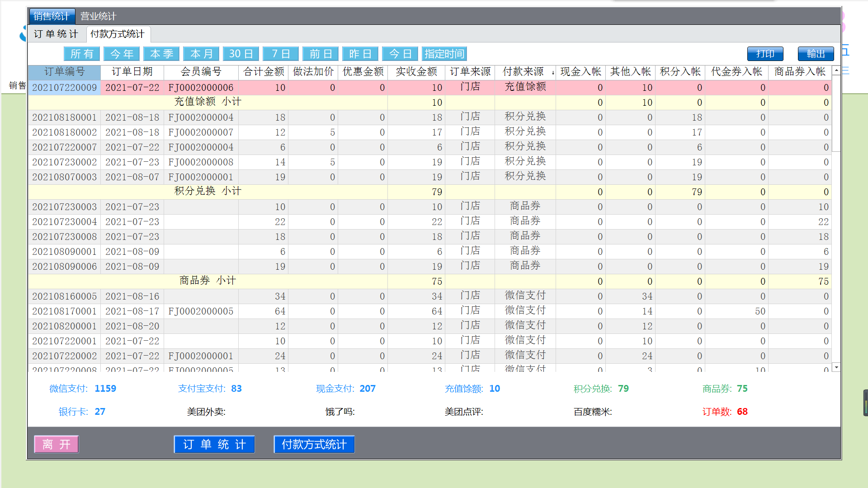Click the 打印 print button
Image resolution: width=868 pixels, height=488 pixels.
pos(765,54)
